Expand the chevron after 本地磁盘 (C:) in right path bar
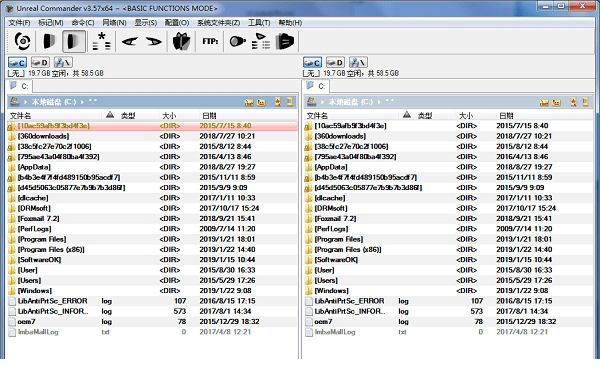The width and height of the screenshot is (600, 373). (x=379, y=102)
